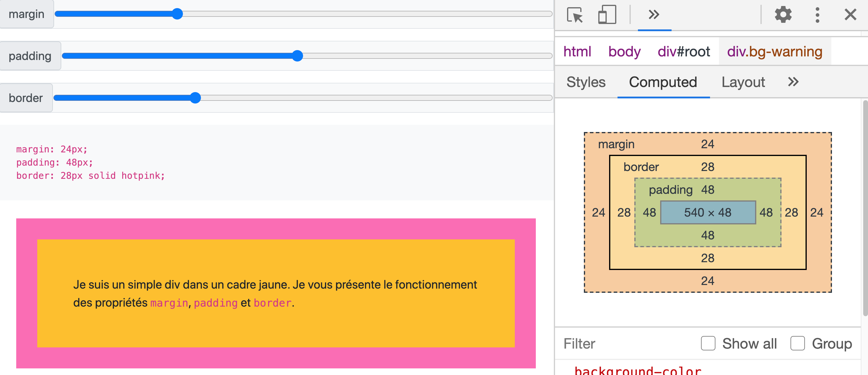The width and height of the screenshot is (868, 375).
Task: Show more sidebar tabs after Layout
Action: point(793,82)
